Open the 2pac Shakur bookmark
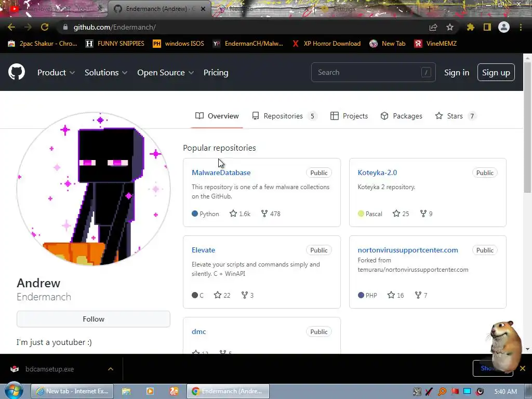The image size is (532, 399). coord(43,44)
